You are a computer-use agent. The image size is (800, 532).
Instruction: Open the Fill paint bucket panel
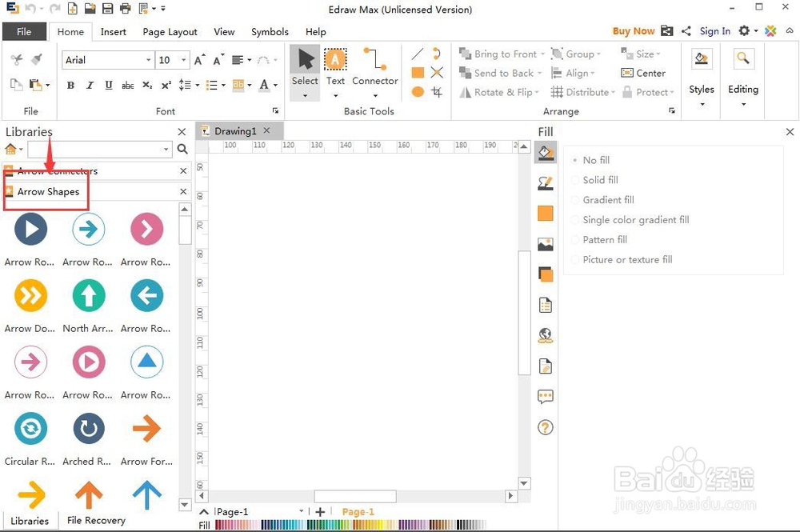point(546,153)
